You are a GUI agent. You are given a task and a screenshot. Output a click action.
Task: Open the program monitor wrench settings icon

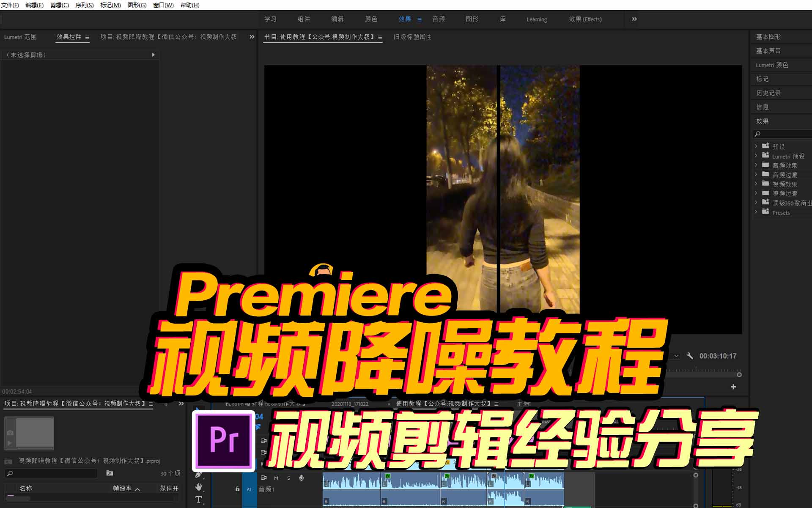[690, 356]
